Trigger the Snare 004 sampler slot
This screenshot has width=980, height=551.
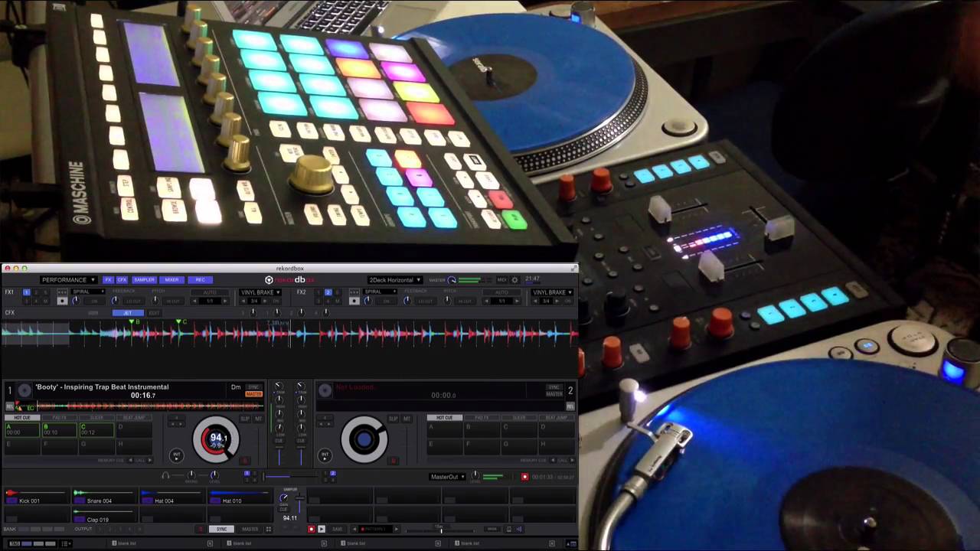click(x=106, y=496)
